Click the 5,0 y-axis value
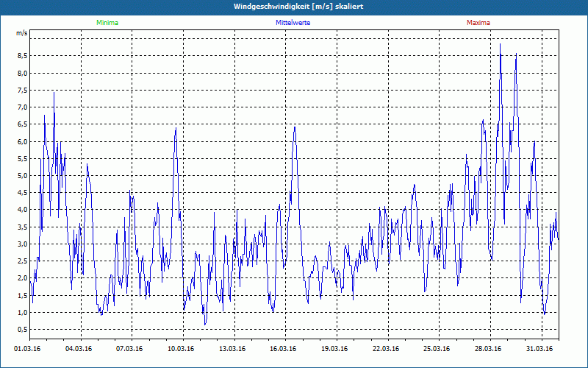The width and height of the screenshot is (588, 368). click(x=23, y=176)
